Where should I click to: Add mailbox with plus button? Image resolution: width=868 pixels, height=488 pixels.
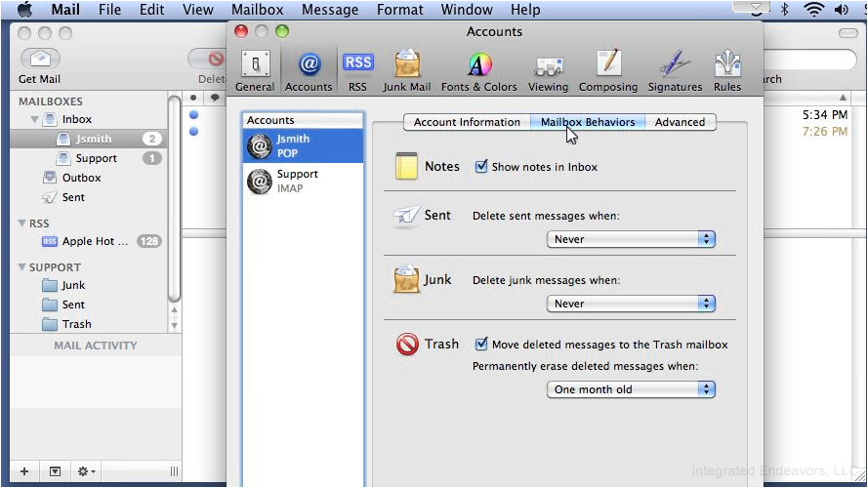[x=24, y=471]
